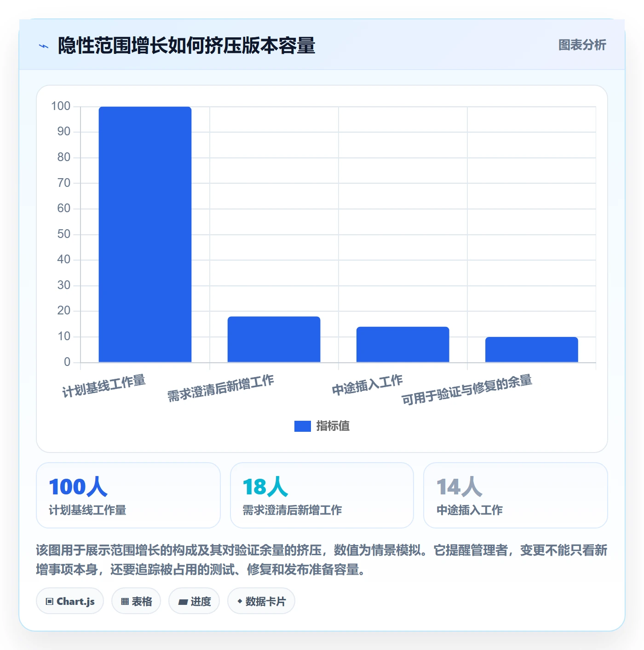Click the 100人 data card

tap(128, 495)
